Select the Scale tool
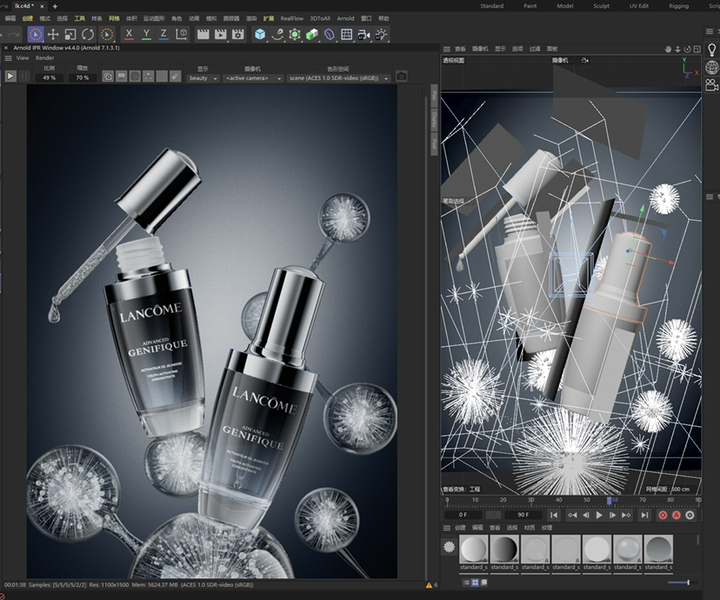720x600 pixels. [70, 34]
